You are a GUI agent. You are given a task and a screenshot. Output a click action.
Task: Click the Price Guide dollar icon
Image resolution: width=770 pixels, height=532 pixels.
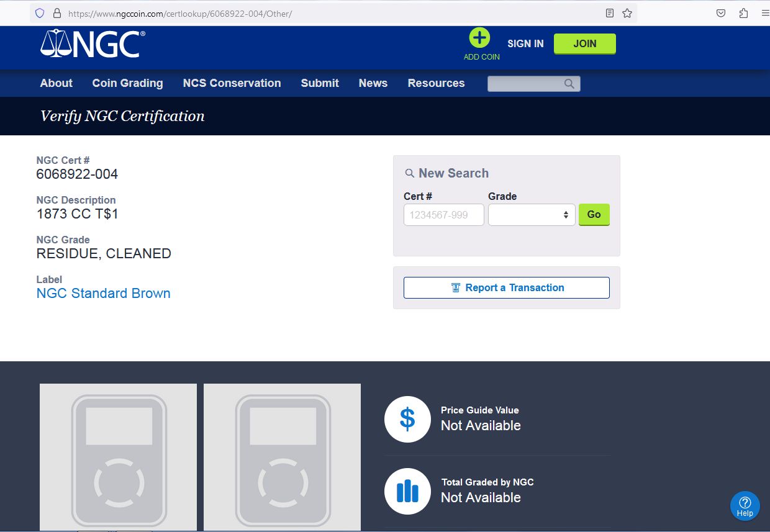pos(407,419)
